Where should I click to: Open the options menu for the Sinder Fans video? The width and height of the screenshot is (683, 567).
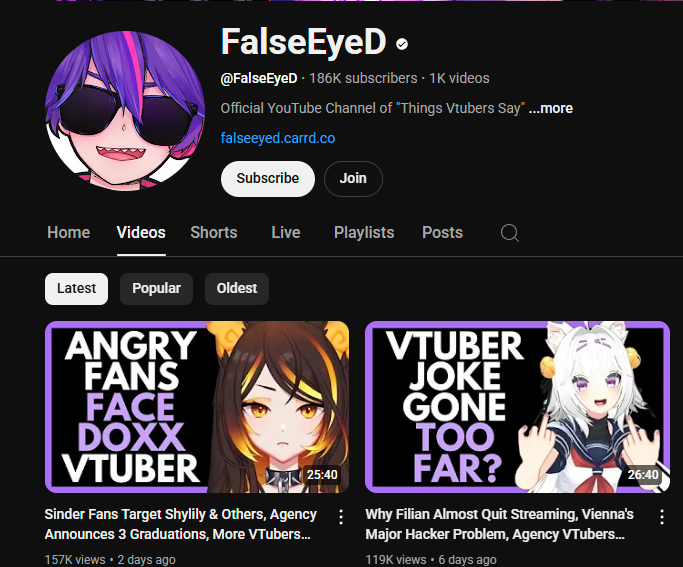341,517
